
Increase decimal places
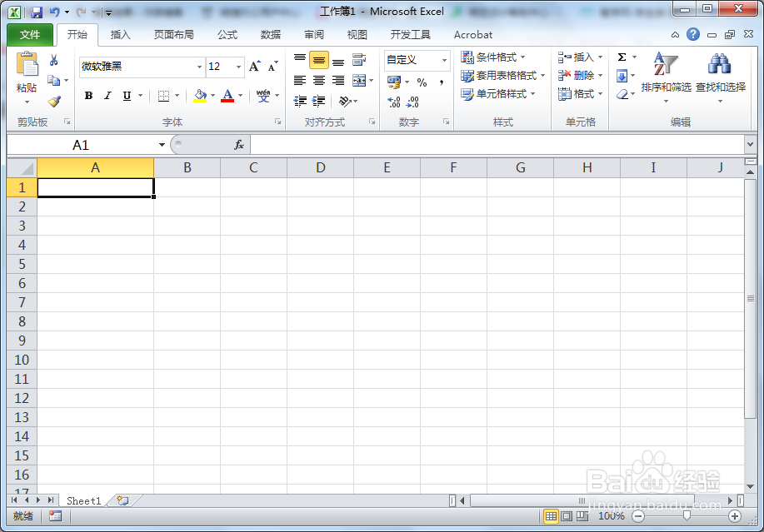[394, 102]
